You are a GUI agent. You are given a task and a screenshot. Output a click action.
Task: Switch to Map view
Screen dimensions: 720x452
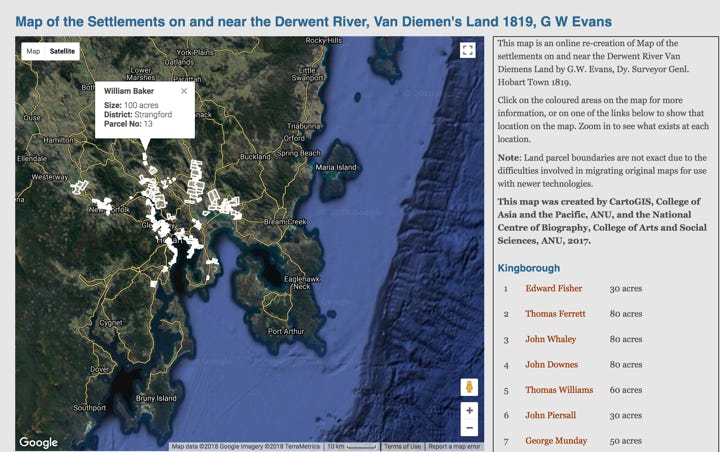[x=34, y=50]
